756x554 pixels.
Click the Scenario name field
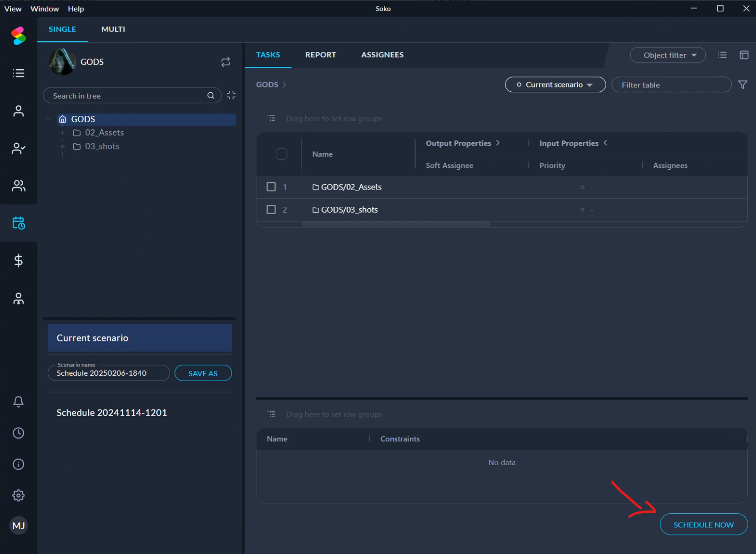pos(109,373)
